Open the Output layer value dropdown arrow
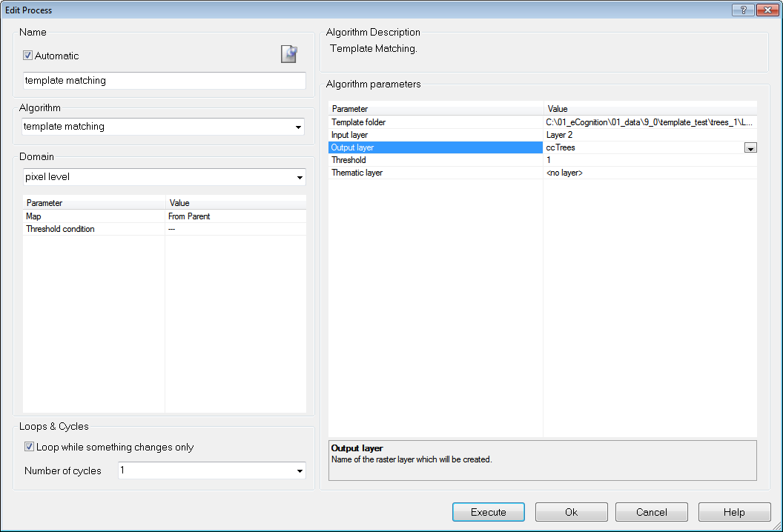Viewport: 783px width, 532px height. (750, 148)
